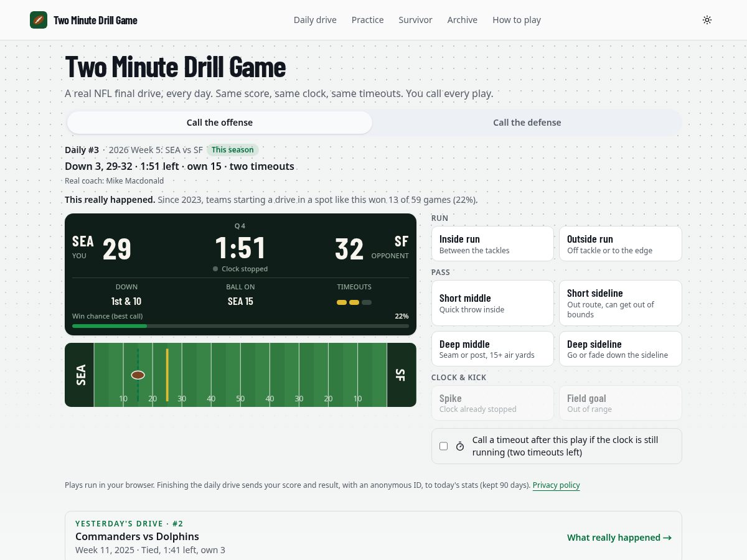Click the dashed line of scrimmage marker

(x=138, y=375)
